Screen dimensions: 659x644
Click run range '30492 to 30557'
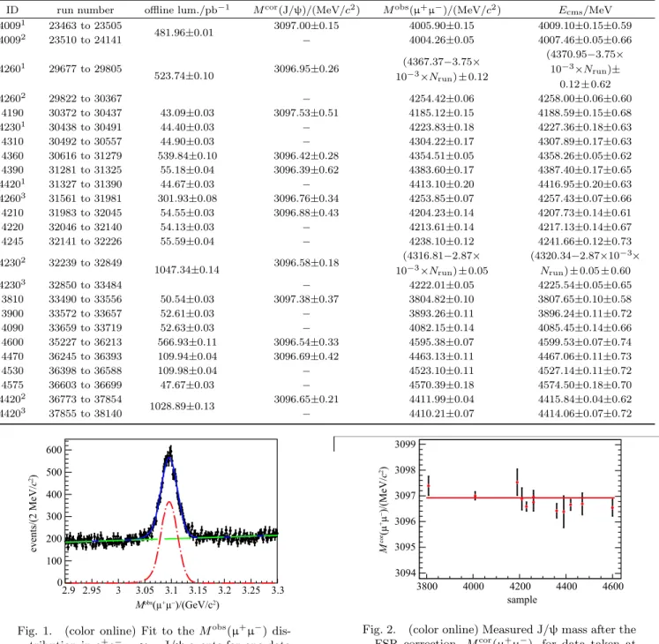tap(86, 141)
